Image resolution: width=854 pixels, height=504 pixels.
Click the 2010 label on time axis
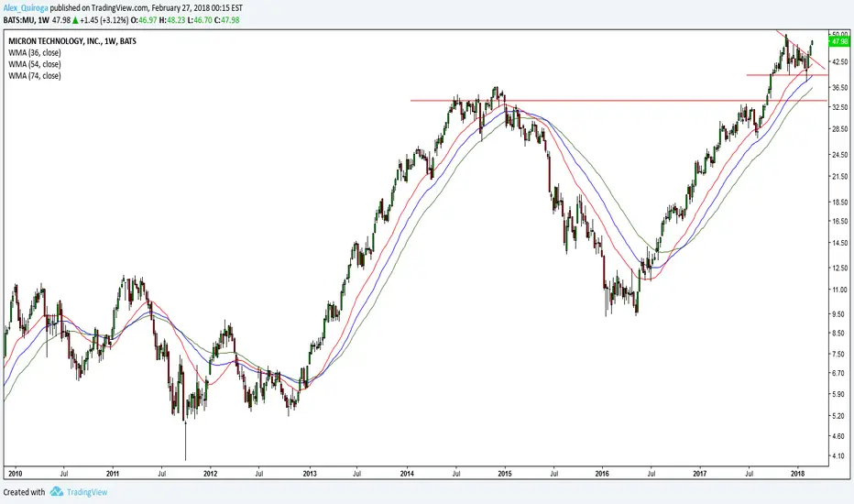click(x=16, y=474)
